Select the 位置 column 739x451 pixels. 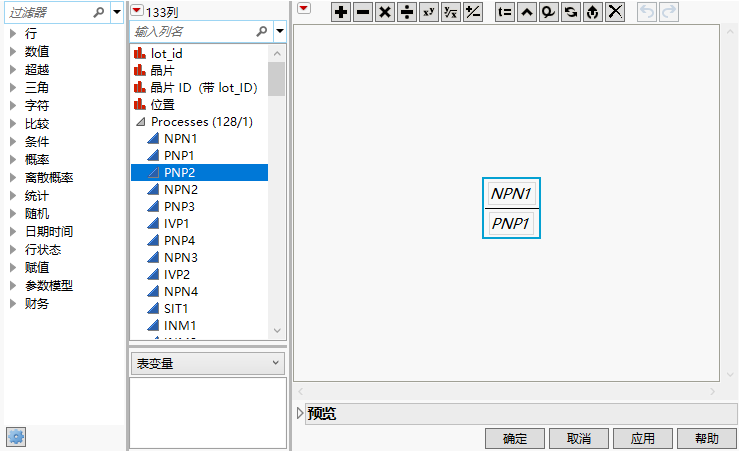[199, 105]
